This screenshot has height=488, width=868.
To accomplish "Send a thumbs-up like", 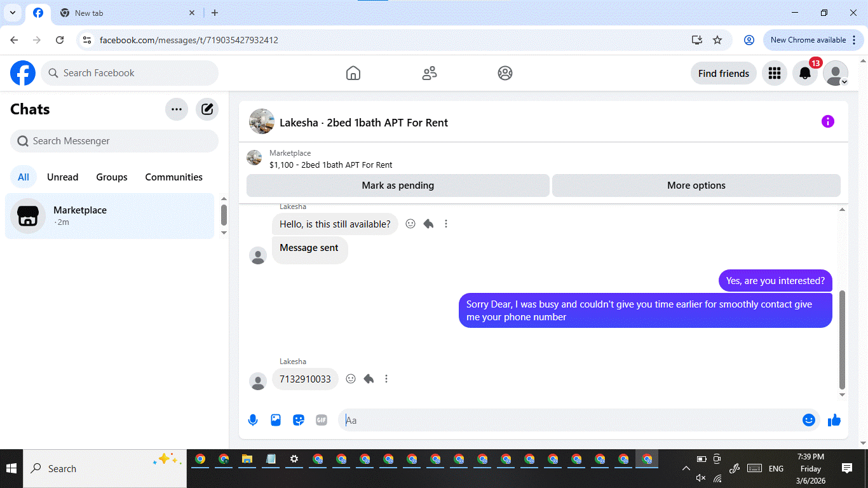I will point(834,420).
